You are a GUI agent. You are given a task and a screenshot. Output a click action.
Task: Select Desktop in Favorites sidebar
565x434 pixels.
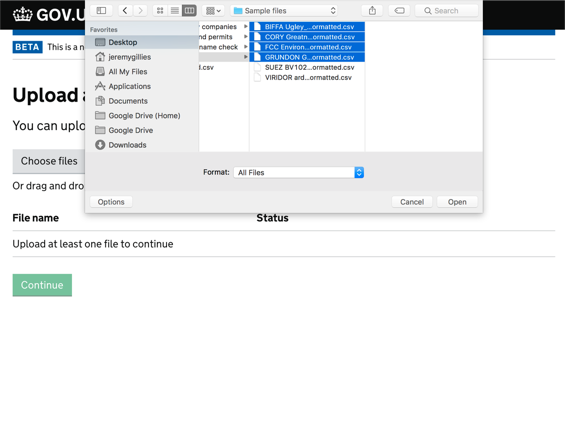pos(142,42)
